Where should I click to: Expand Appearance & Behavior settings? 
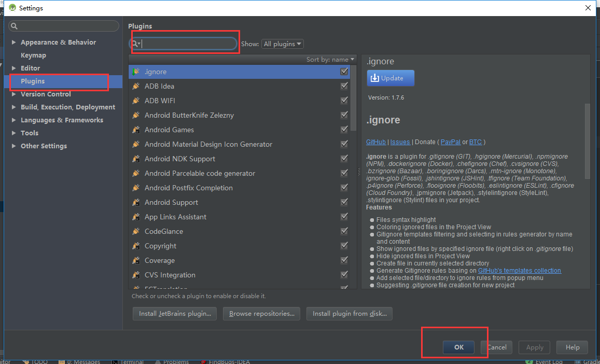(14, 43)
